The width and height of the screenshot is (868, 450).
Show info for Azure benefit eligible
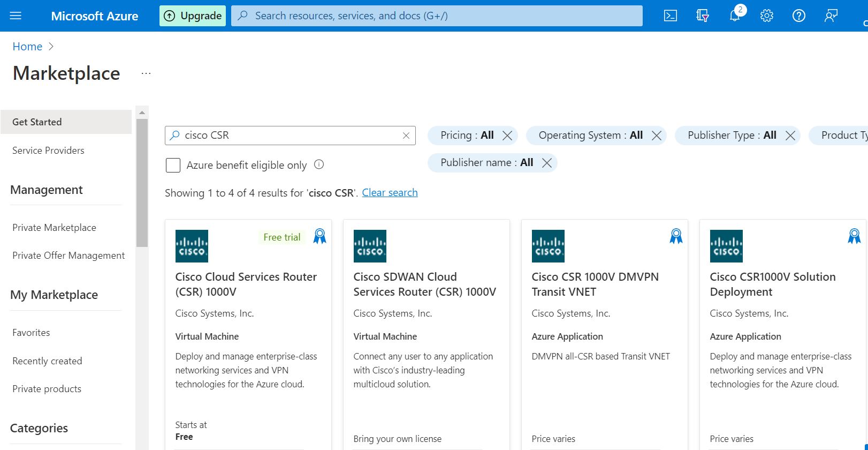(x=319, y=164)
